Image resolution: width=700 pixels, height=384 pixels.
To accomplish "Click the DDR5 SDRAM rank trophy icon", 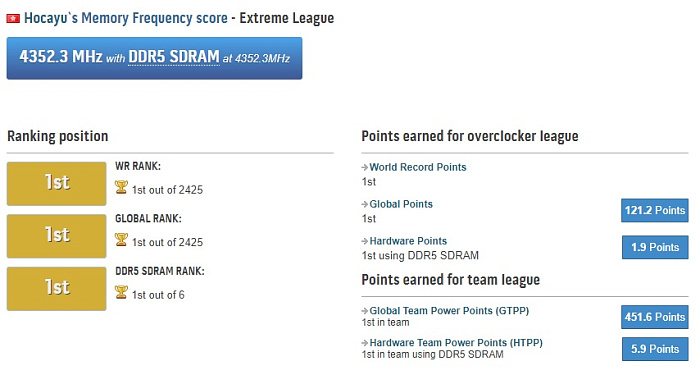I will (121, 292).
